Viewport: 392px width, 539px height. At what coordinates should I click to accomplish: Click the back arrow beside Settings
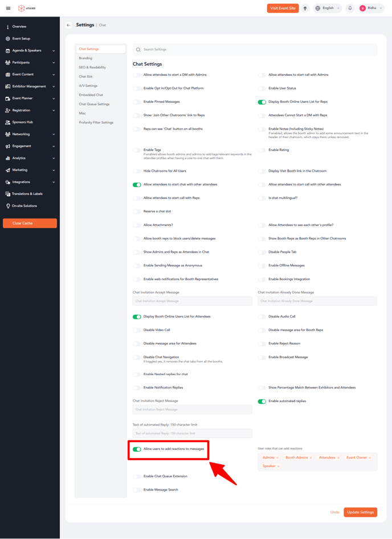pyautogui.click(x=68, y=25)
